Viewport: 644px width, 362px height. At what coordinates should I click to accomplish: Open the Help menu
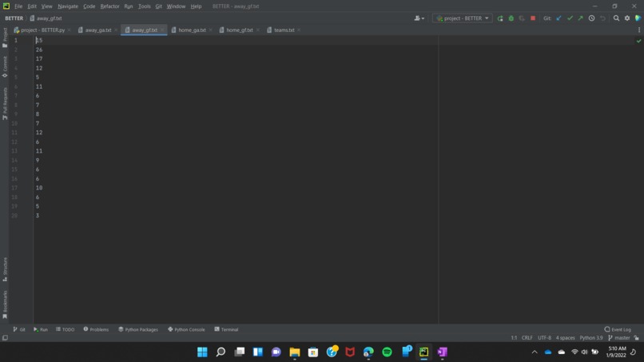pos(196,6)
